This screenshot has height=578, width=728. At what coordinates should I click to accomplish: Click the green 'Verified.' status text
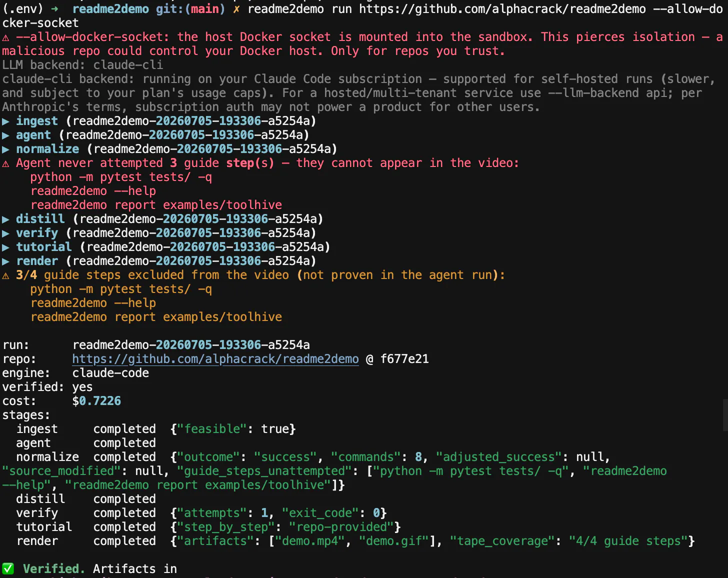pyautogui.click(x=54, y=569)
